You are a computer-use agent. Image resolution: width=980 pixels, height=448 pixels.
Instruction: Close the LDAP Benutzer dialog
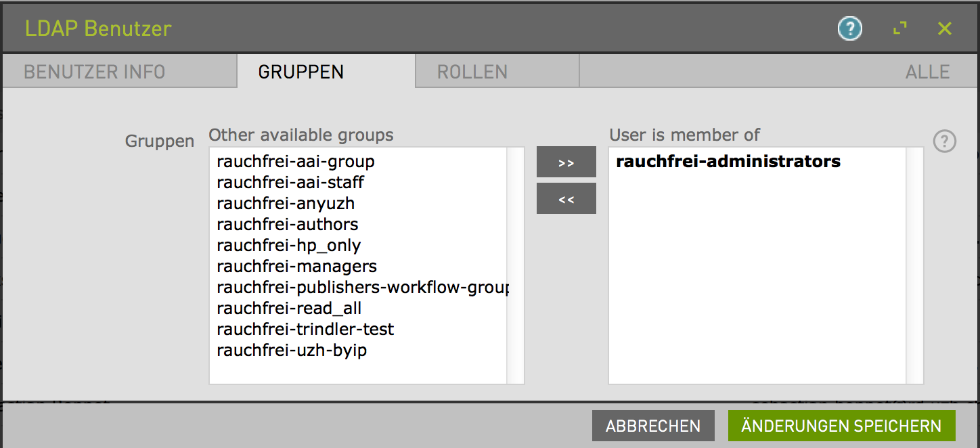pyautogui.click(x=944, y=28)
